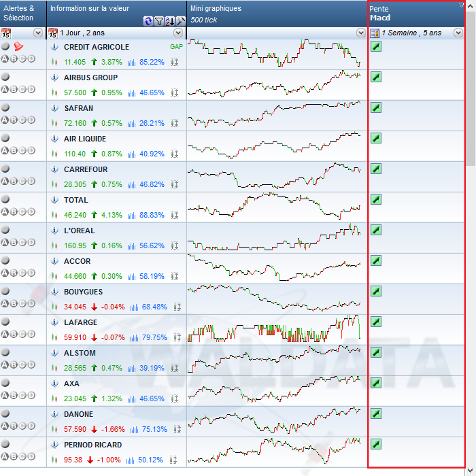Toggle the C list marker for CARREFOUR
Screen dimensions: 476x476
tap(22, 181)
